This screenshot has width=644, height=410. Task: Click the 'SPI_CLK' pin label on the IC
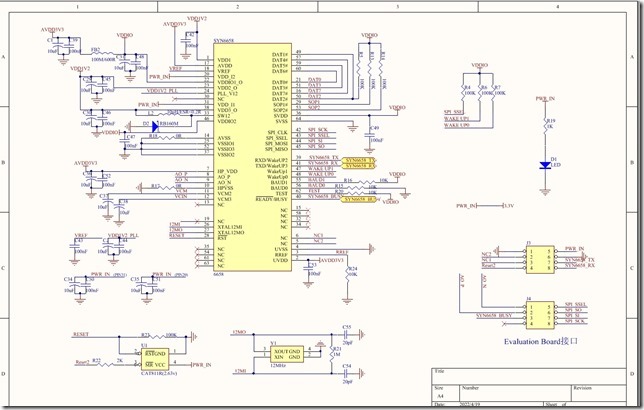click(278, 133)
